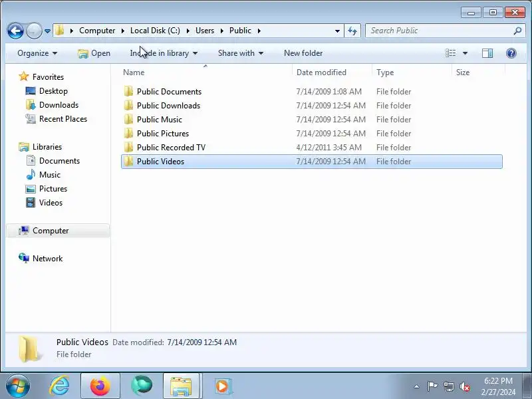The height and width of the screenshot is (399, 532).
Task: Expand the arrow after Users in breadcrumb
Action: coord(222,31)
